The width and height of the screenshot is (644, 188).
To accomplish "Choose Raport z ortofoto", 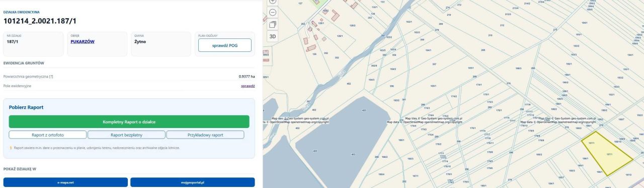I will pos(48,135).
